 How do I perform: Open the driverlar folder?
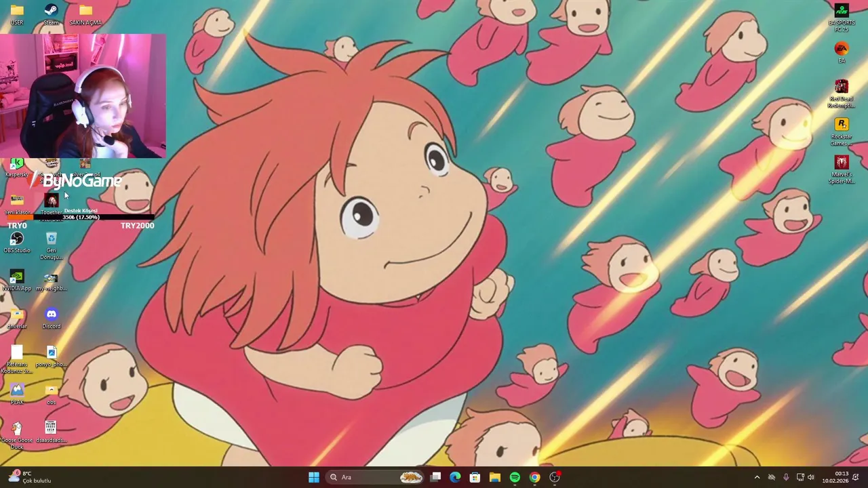(x=17, y=319)
